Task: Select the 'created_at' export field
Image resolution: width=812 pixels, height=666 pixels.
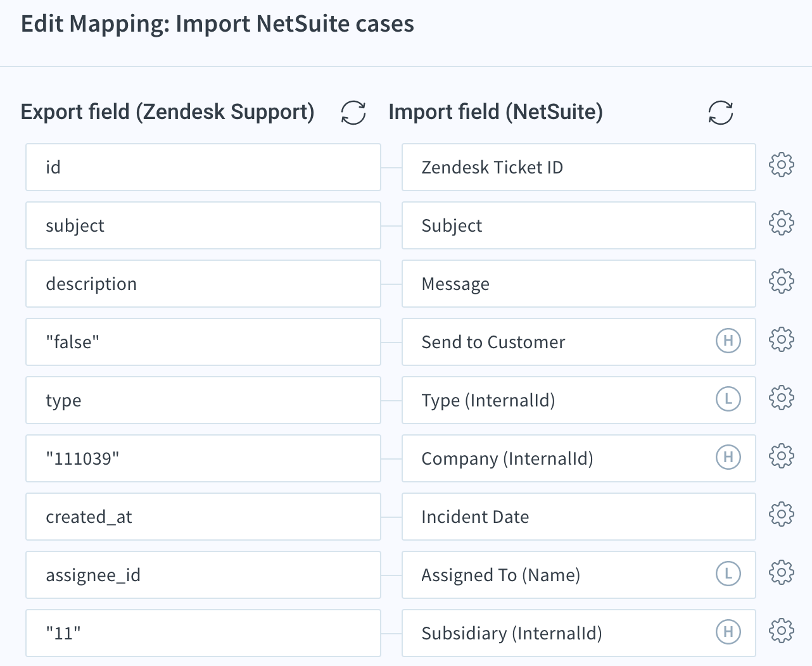Action: [x=203, y=517]
